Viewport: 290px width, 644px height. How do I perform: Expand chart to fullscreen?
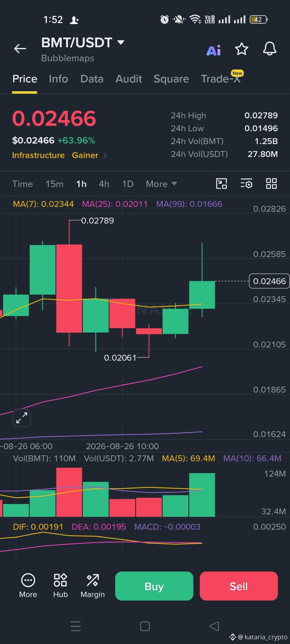22,418
